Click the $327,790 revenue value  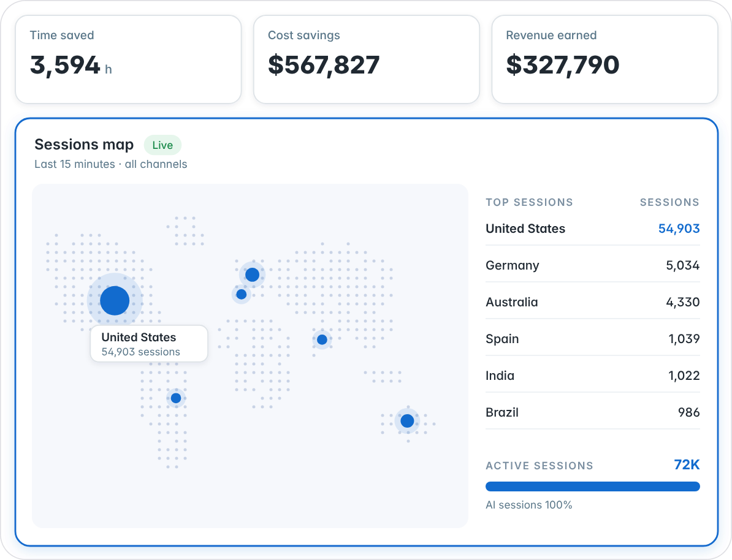click(563, 65)
